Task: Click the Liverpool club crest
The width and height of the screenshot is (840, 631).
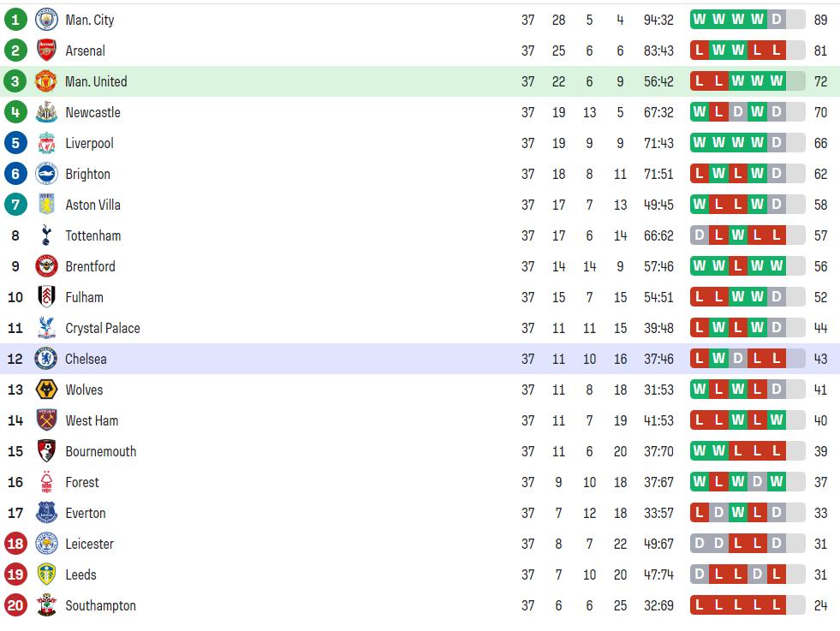Action: point(46,143)
